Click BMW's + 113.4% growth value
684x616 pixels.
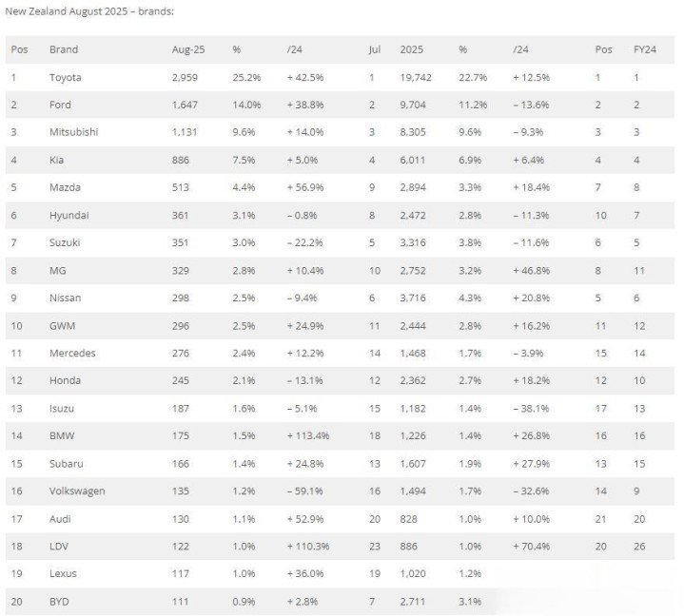(x=308, y=435)
